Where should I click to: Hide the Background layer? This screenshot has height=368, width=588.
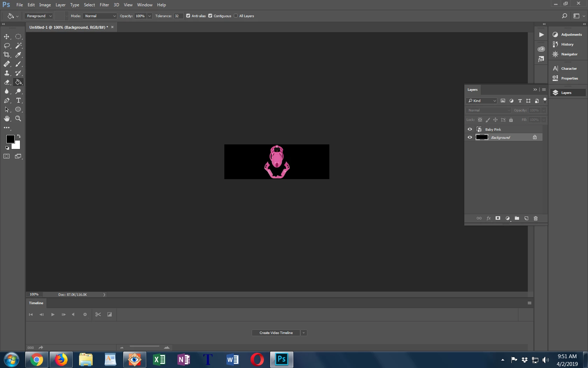(470, 137)
